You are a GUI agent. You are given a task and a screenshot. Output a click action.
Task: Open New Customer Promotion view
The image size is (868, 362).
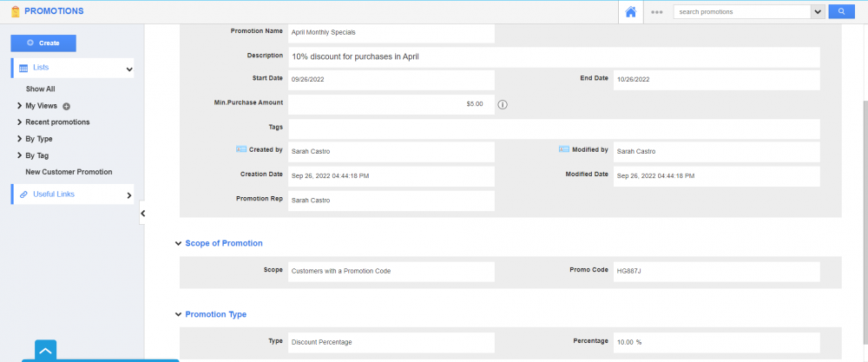[x=69, y=172]
